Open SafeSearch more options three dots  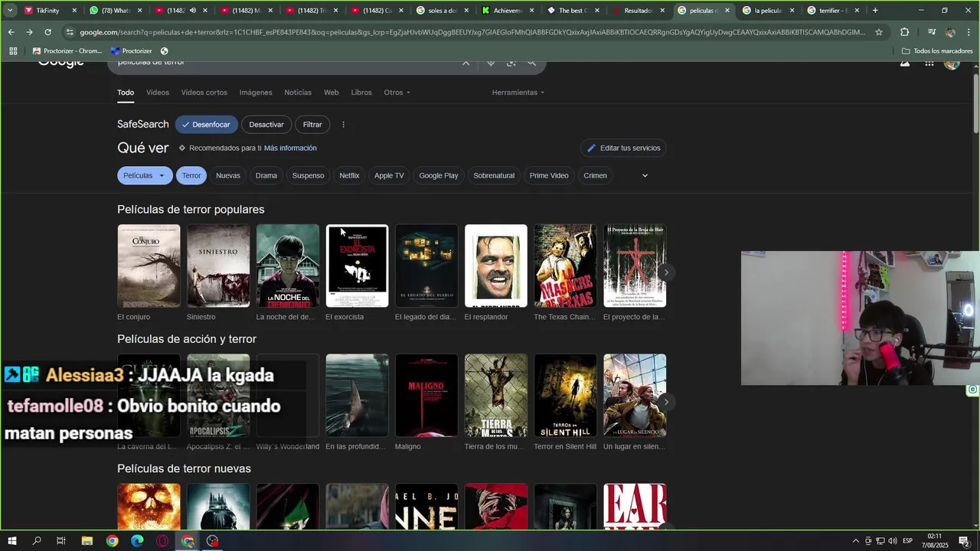[x=343, y=125]
